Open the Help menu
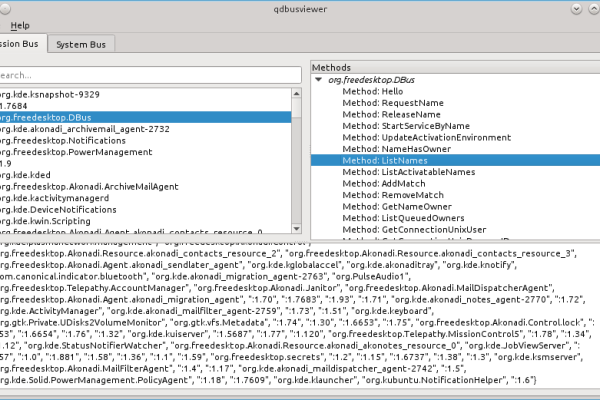This screenshot has width=600, height=400. pyautogui.click(x=20, y=26)
